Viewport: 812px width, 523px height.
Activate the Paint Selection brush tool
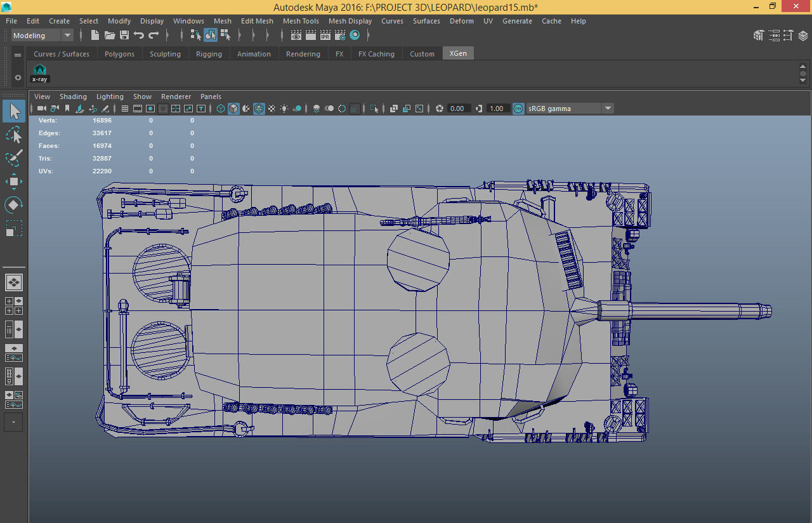[x=14, y=158]
